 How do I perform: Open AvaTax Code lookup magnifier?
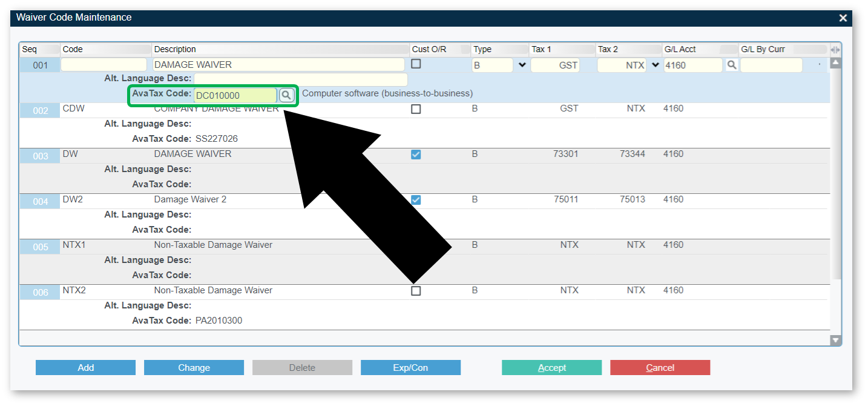click(x=286, y=95)
